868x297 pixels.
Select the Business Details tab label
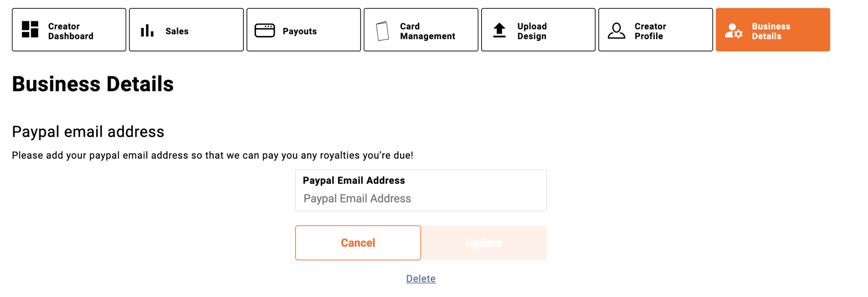(x=771, y=31)
